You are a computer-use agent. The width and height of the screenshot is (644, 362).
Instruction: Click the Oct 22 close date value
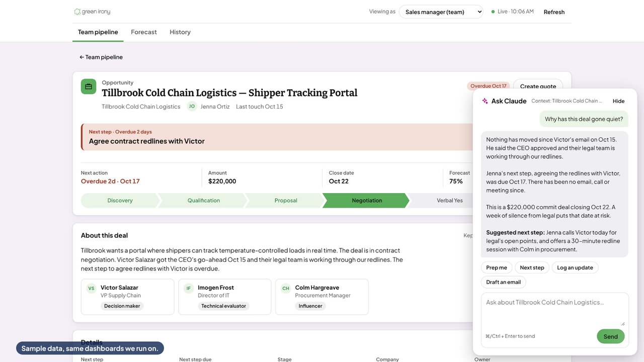[x=339, y=181]
